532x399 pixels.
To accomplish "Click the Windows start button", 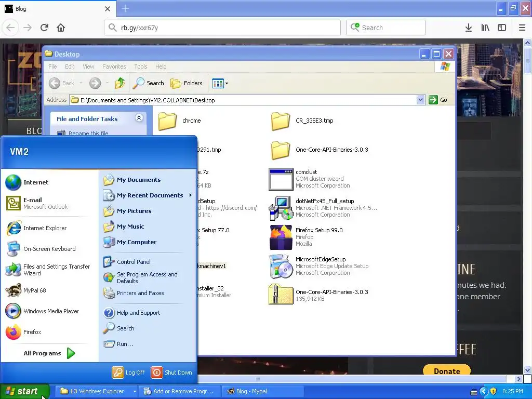I will [x=24, y=391].
